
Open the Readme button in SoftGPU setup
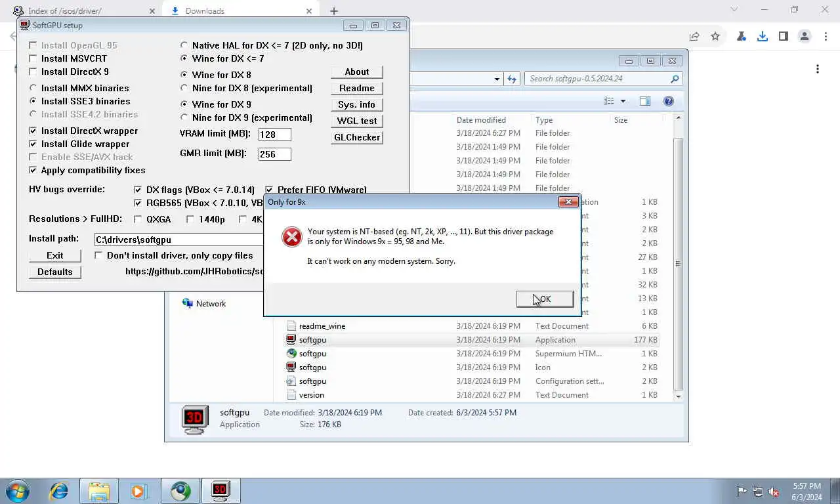point(357,88)
